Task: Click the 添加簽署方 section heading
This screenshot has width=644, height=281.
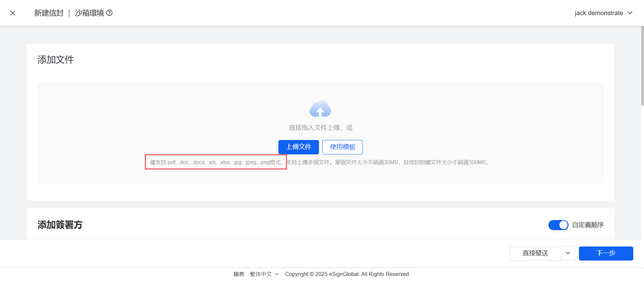Action: pos(60,225)
